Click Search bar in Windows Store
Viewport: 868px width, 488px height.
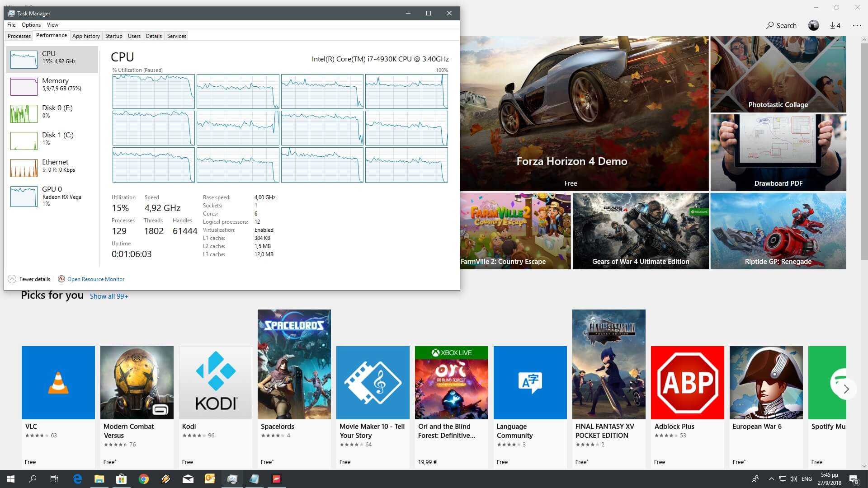tap(782, 25)
